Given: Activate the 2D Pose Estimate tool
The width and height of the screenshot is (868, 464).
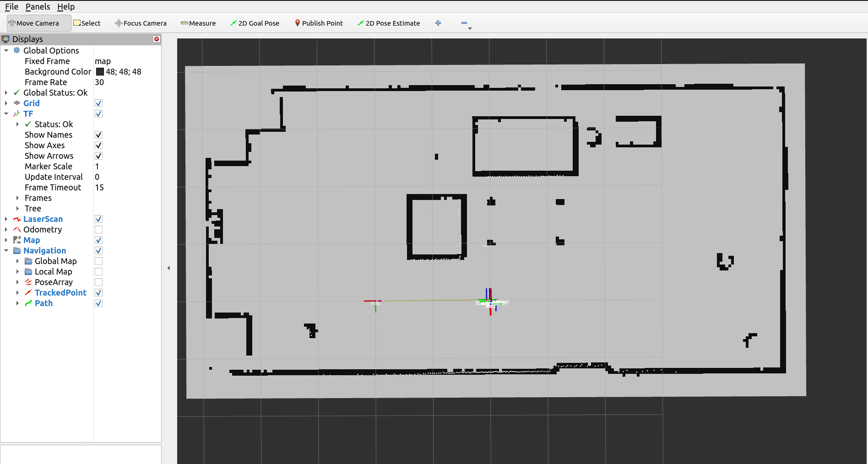Looking at the screenshot, I should [388, 23].
